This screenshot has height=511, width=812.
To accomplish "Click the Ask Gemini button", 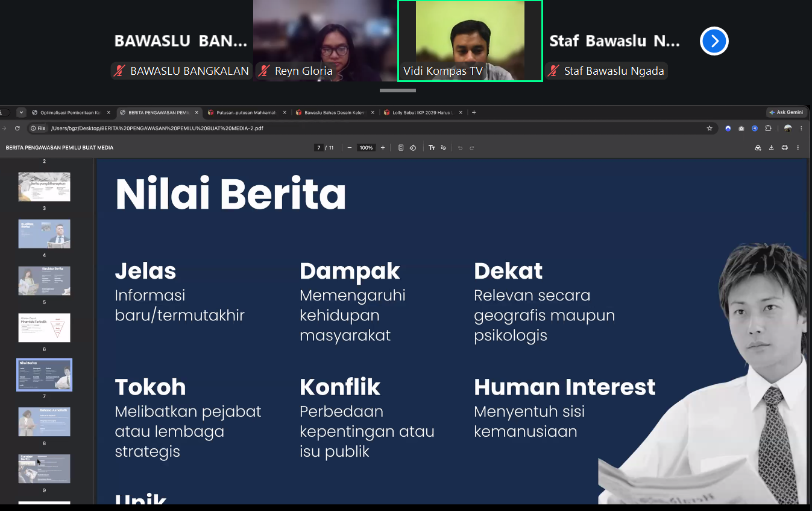I will tap(786, 112).
